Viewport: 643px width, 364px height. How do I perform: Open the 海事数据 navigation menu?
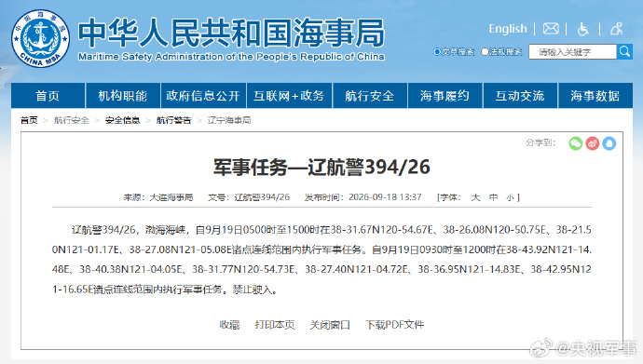595,95
